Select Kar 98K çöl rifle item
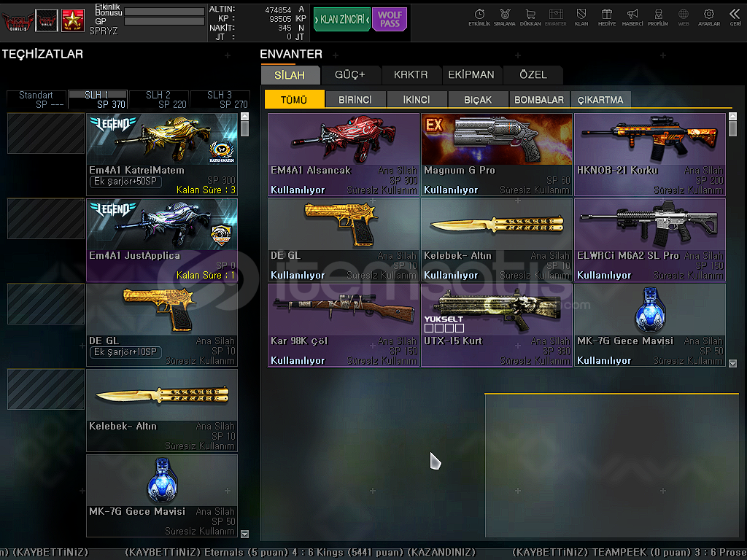Image resolution: width=747 pixels, height=560 pixels. (x=344, y=325)
